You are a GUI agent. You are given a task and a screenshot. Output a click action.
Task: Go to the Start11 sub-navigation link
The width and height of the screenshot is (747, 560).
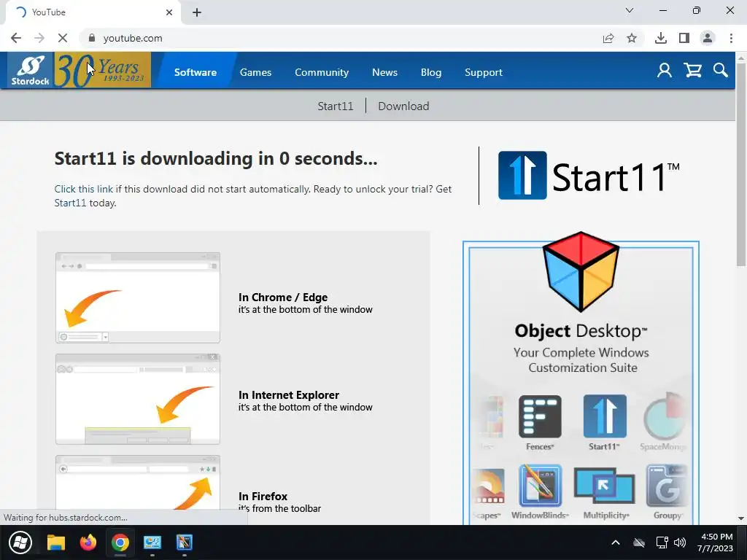coord(336,106)
